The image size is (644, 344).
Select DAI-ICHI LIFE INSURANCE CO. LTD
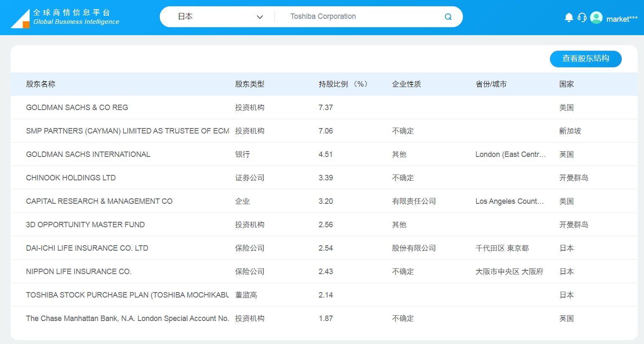[87, 248]
